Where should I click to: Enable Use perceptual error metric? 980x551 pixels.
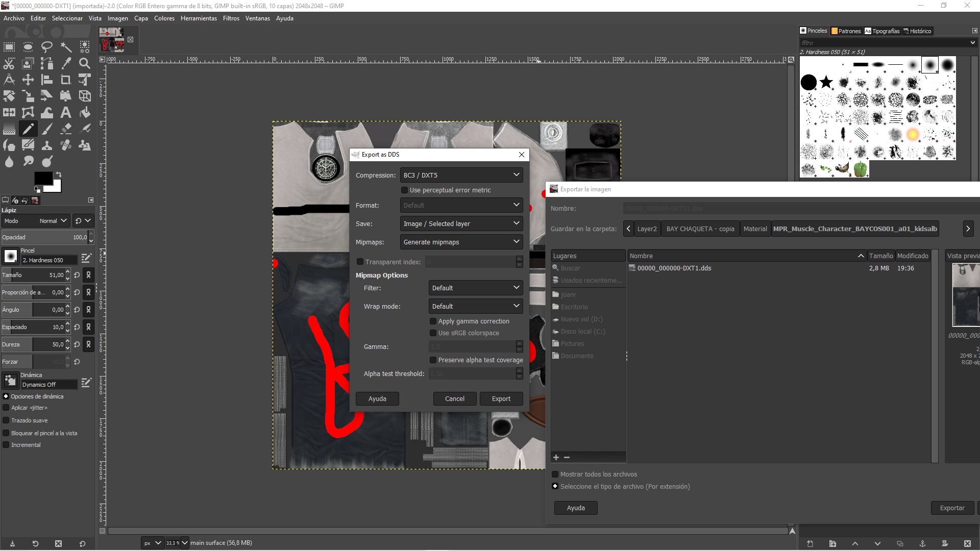coord(405,190)
